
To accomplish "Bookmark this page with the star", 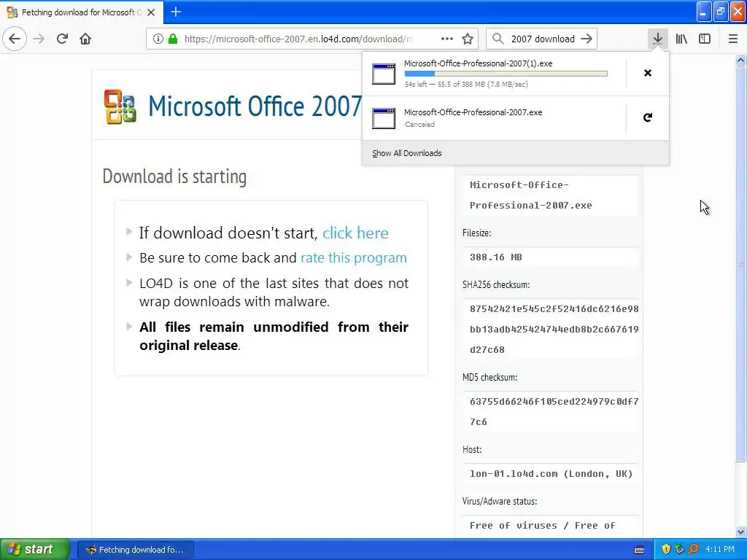I will point(468,39).
